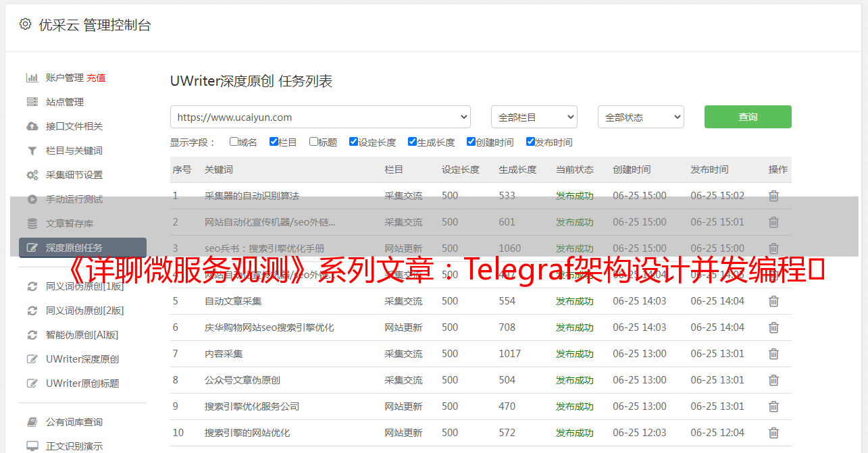Enable the 标题 display field checkbox

313,142
